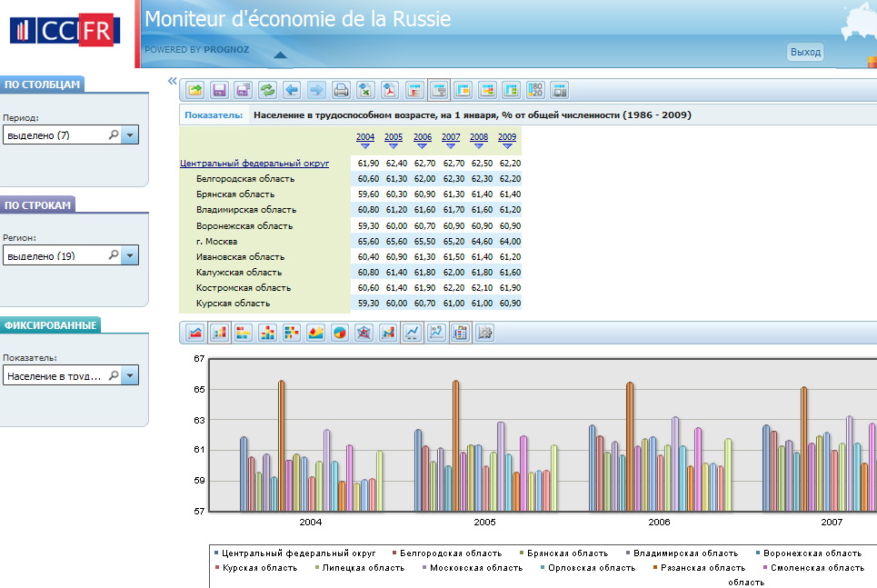Select the ПО СТОЛБЦАМ panel tab
The height and width of the screenshot is (588, 877).
tap(43, 85)
